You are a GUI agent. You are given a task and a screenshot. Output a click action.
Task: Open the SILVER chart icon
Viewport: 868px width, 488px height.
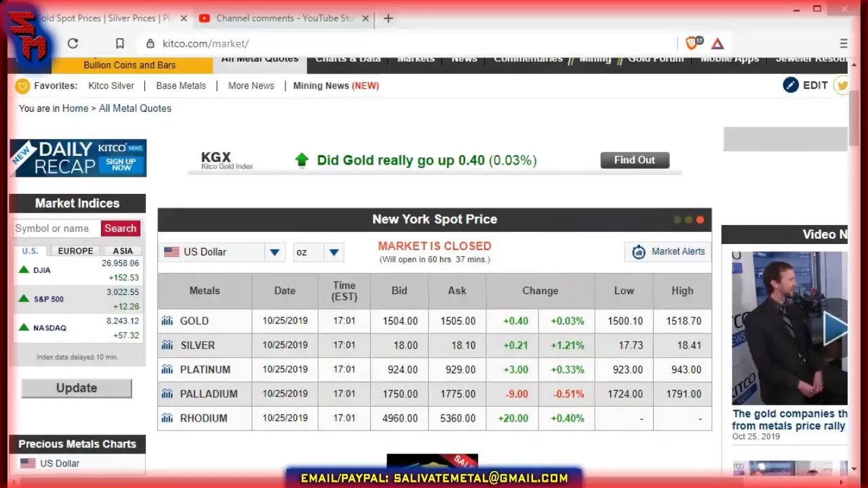167,345
